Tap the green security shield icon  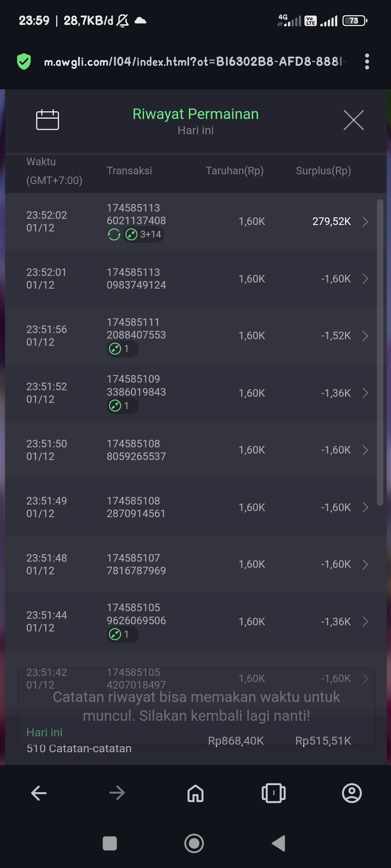click(x=24, y=61)
